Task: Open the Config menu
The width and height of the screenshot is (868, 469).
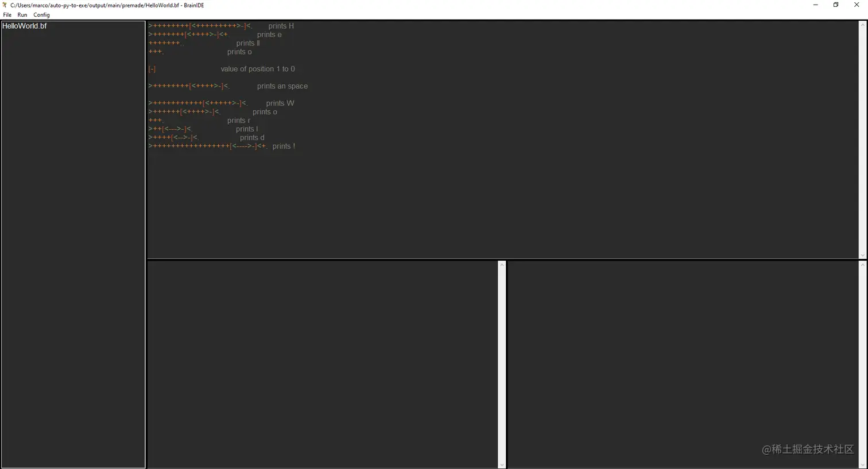Action: pos(41,15)
